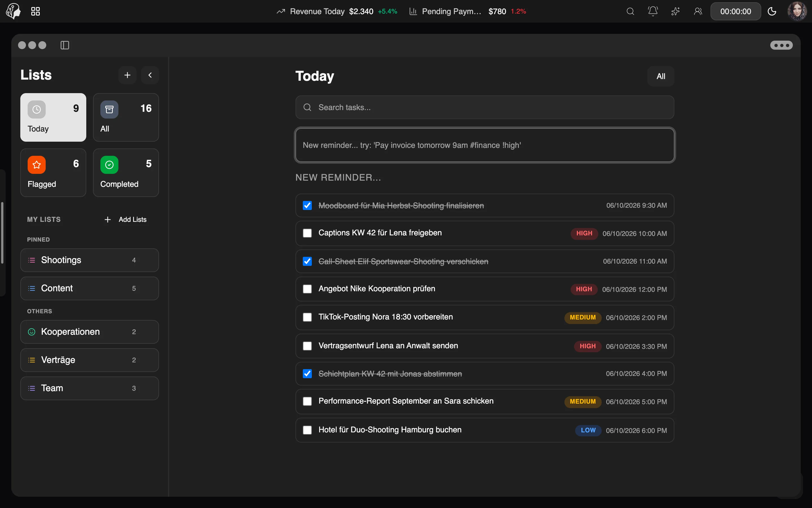Open the user contacts icon in top bar

(698, 11)
